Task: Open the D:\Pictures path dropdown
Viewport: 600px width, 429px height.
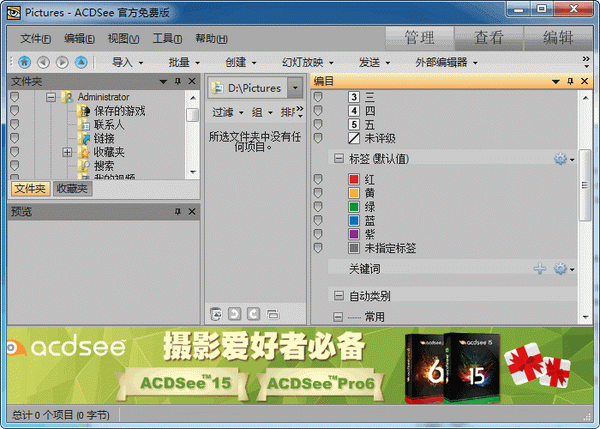Action: [295, 88]
